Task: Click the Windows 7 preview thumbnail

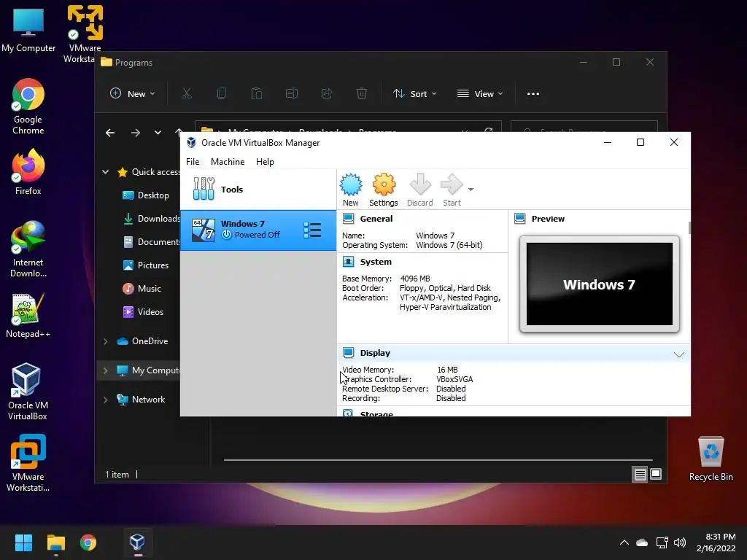Action: [x=600, y=284]
